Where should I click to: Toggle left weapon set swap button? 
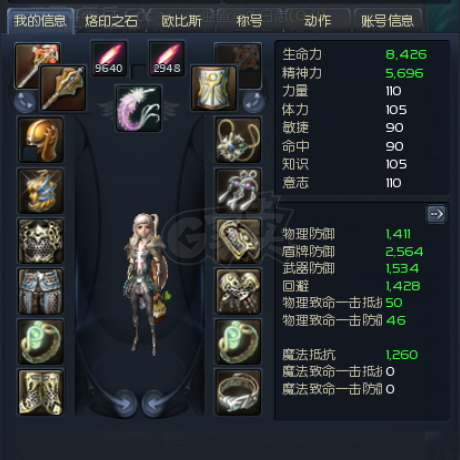pyautogui.click(x=25, y=102)
